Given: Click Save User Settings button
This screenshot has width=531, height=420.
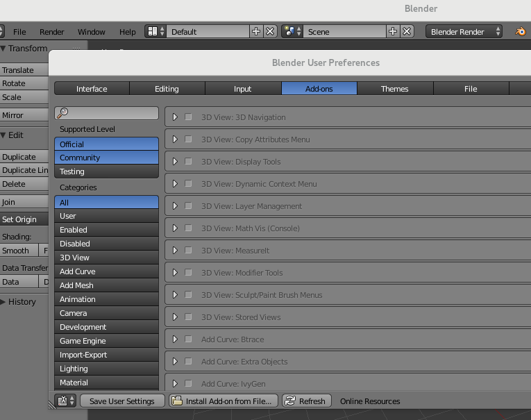Looking at the screenshot, I should point(122,401).
